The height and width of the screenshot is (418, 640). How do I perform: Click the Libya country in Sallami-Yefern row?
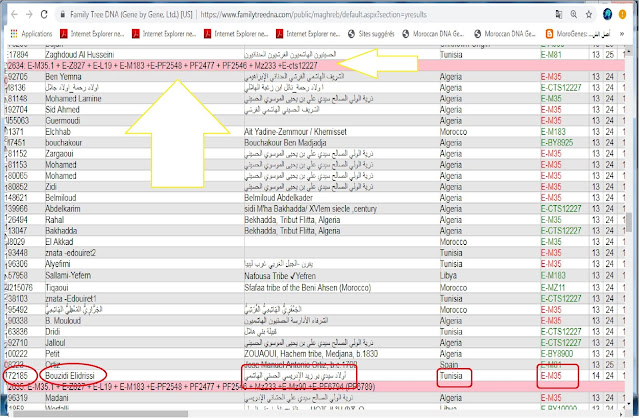448,276
